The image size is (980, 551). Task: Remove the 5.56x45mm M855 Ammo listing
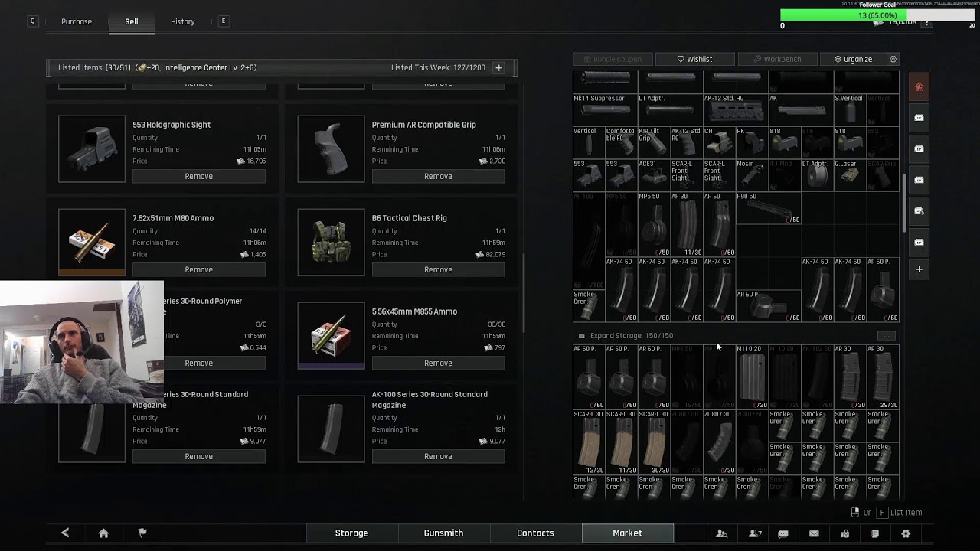click(x=438, y=363)
